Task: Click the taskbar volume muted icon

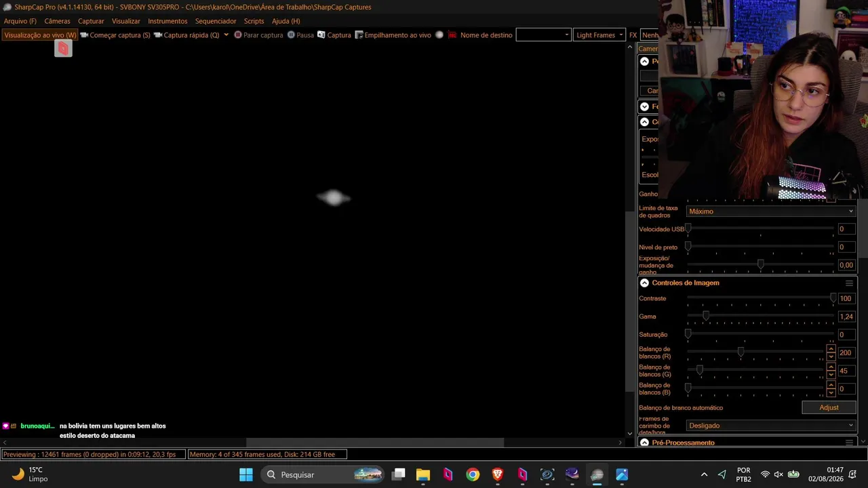Action: [778, 474]
